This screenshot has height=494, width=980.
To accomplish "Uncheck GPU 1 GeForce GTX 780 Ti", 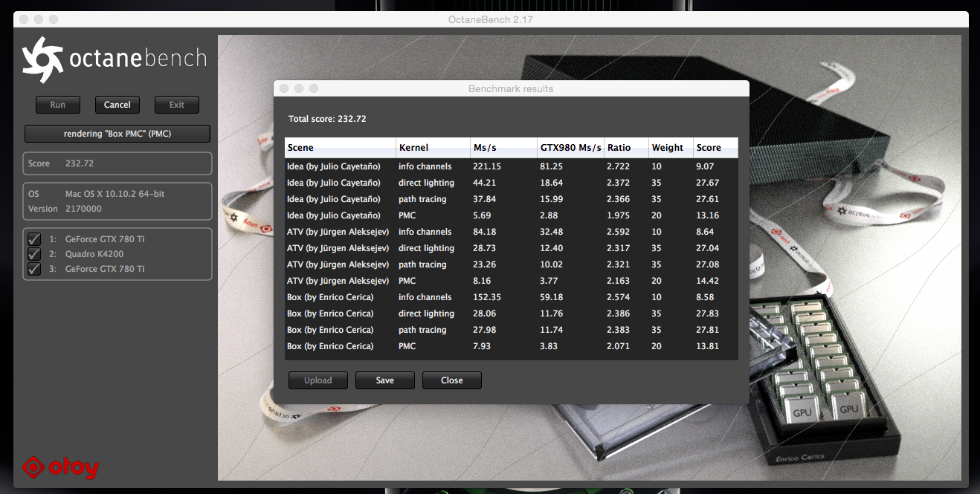I will pyautogui.click(x=34, y=239).
